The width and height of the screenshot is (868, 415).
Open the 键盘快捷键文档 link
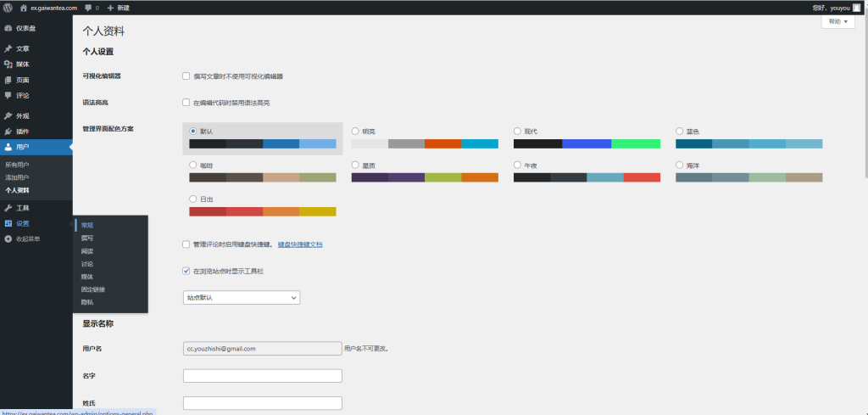[x=300, y=244]
